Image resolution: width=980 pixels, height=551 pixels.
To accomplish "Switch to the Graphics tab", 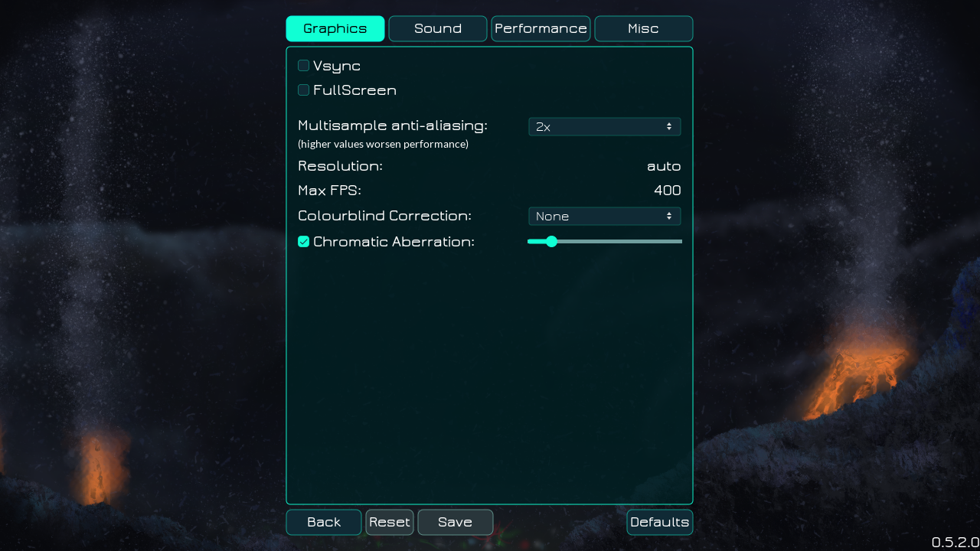I will 335,28.
